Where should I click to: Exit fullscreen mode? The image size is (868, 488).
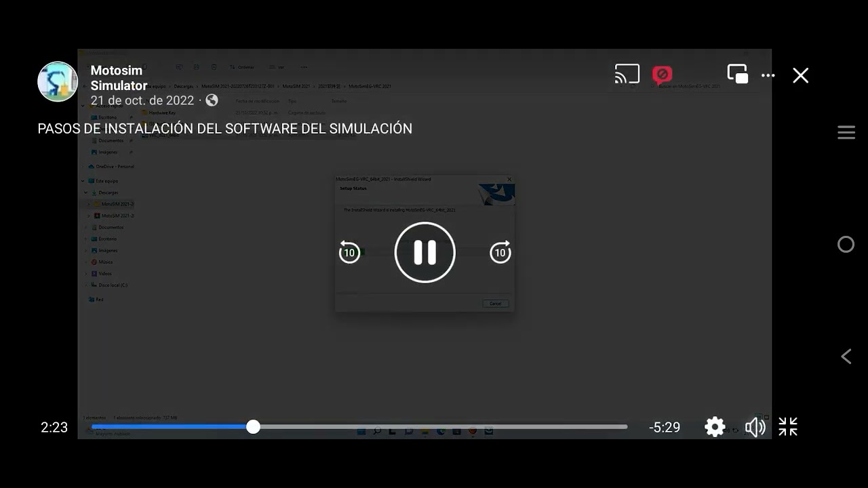pos(788,426)
